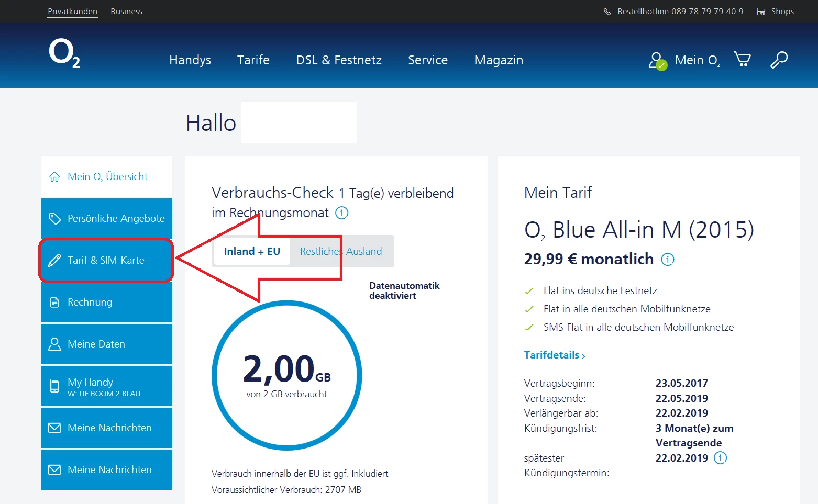Click info icon next to spätester Kündigungstermin date

pyautogui.click(x=721, y=458)
